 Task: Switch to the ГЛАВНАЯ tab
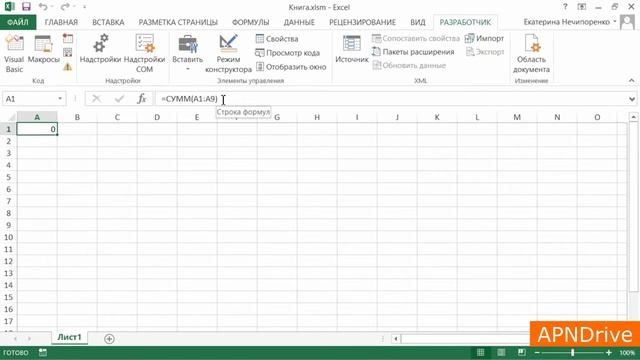pyautogui.click(x=61, y=22)
